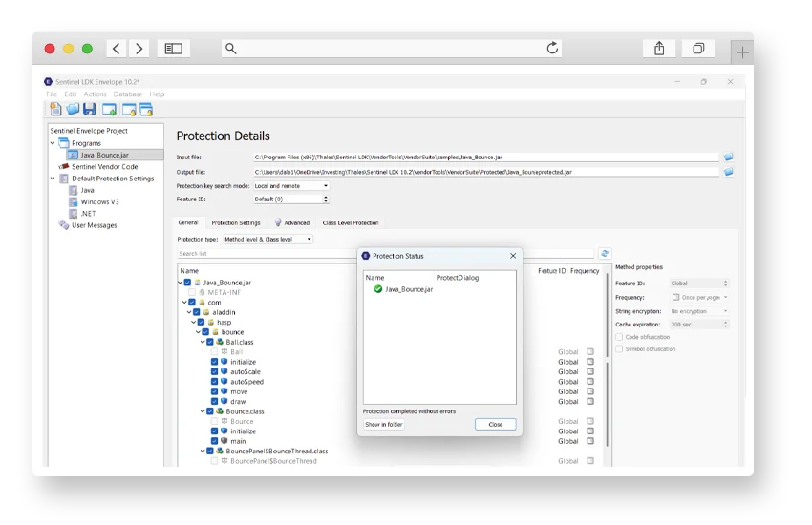
Task: Click the User Messages chat icon
Action: [x=64, y=225]
